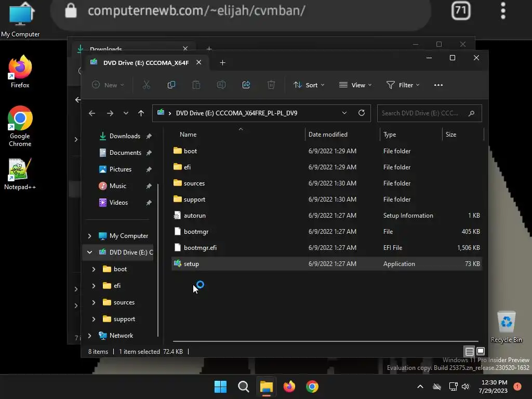Collapse DVD Drive (E:) tree node
532x399 pixels.
[89, 252]
